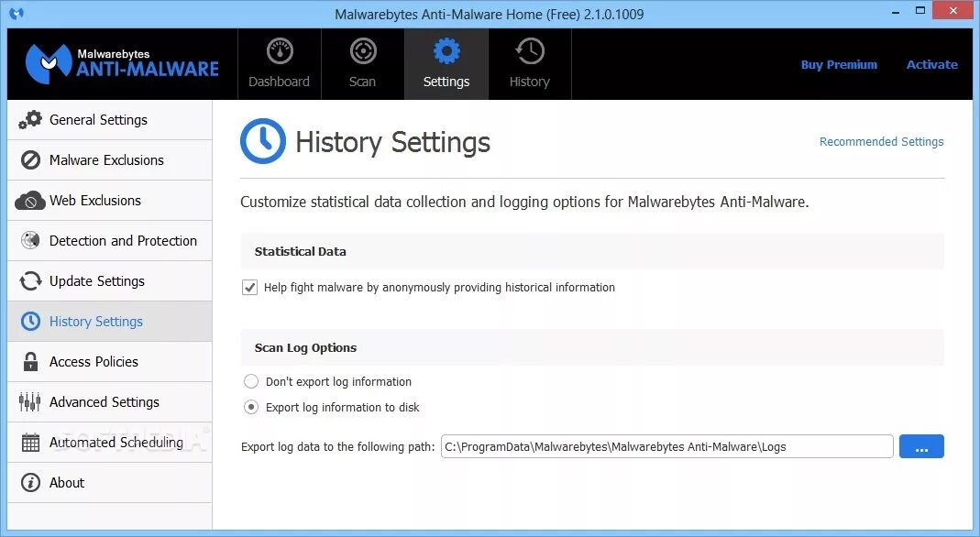Viewport: 980px width, 537px height.
Task: Click the Web Exclusions cloud icon
Action: 30,201
